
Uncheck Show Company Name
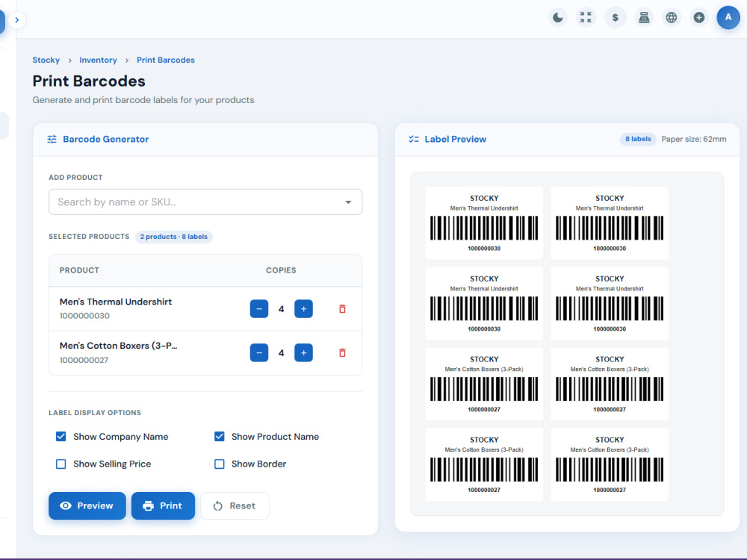coord(61,437)
